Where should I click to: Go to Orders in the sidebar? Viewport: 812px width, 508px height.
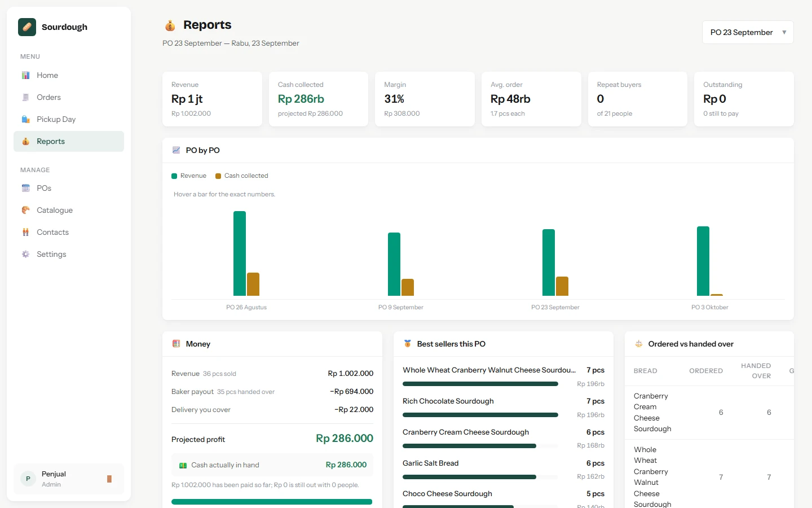[x=69, y=97]
